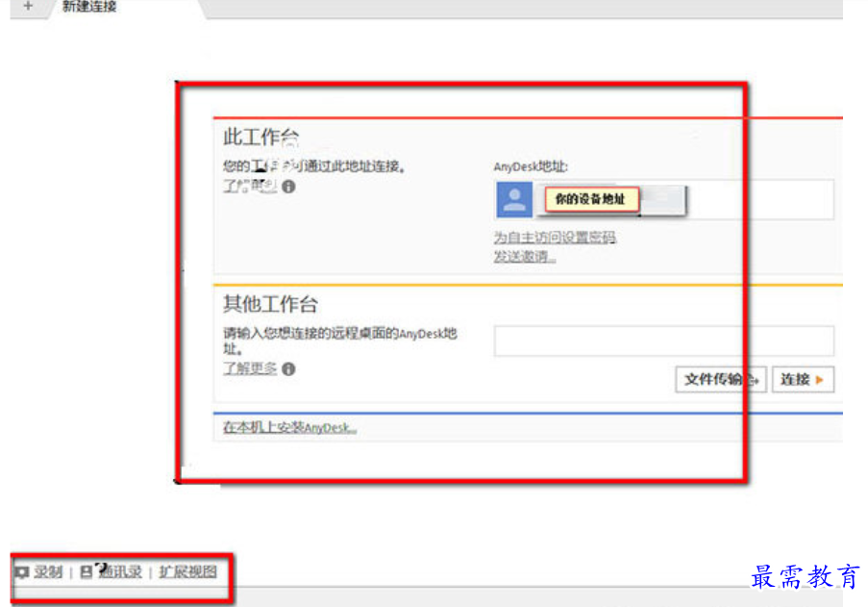Open a new tab with plus icon
Image resolution: width=868 pixels, height=607 pixels.
tap(28, 6)
